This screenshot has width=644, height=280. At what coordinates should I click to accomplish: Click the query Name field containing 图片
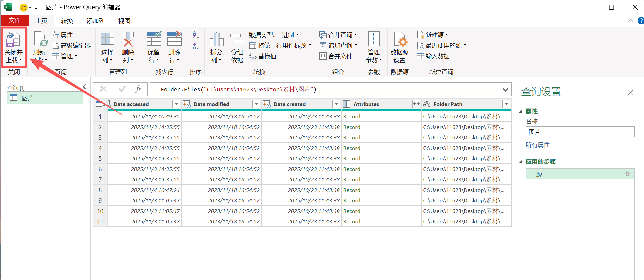point(580,132)
